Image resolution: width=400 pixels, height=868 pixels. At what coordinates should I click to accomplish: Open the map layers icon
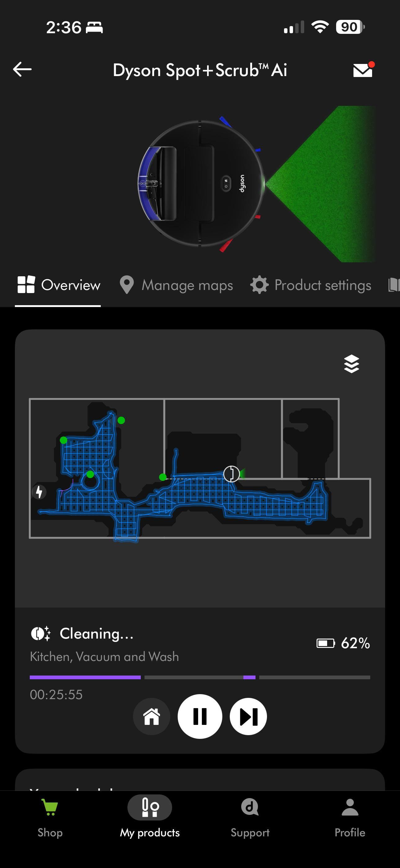(352, 364)
